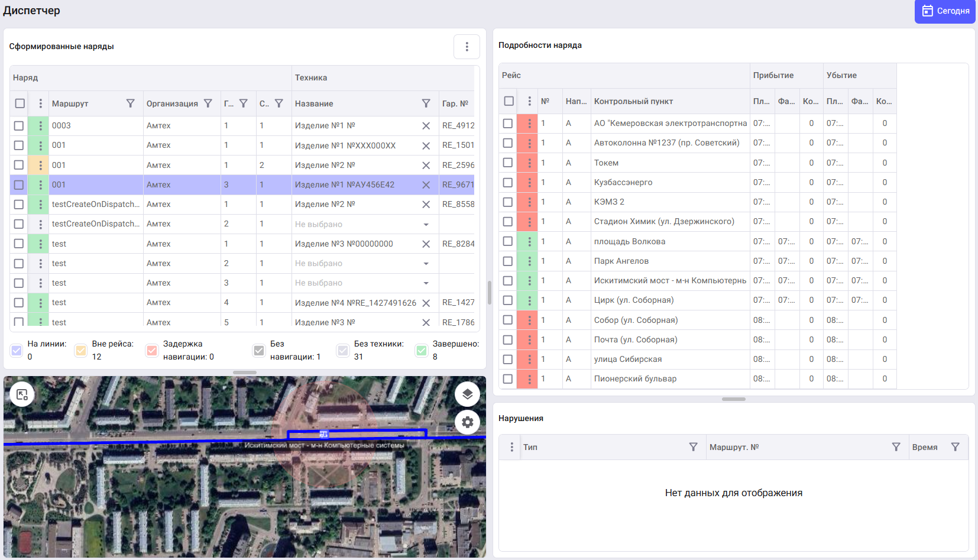Click the filter icon in Маршрут column

pos(131,103)
